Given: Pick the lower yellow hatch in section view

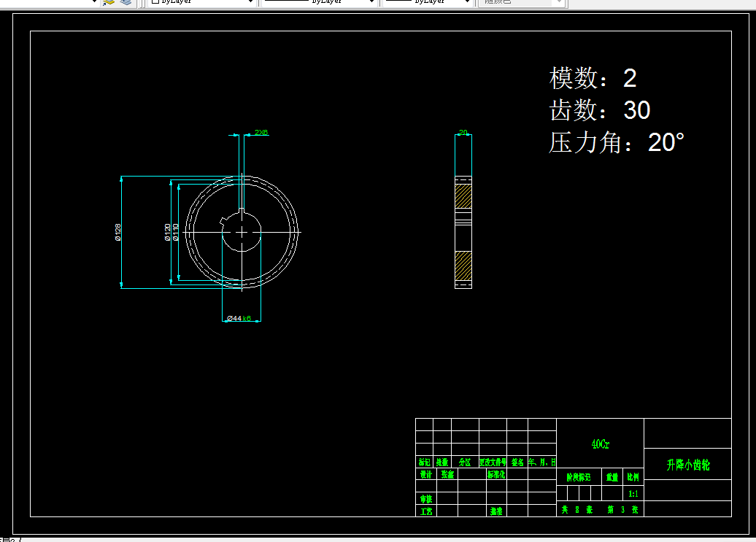Looking at the screenshot, I should (x=463, y=266).
